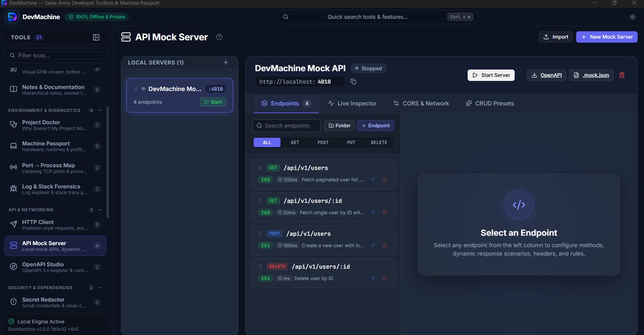The width and height of the screenshot is (644, 335).
Task: Add a new Endpoint
Action: [376, 126]
